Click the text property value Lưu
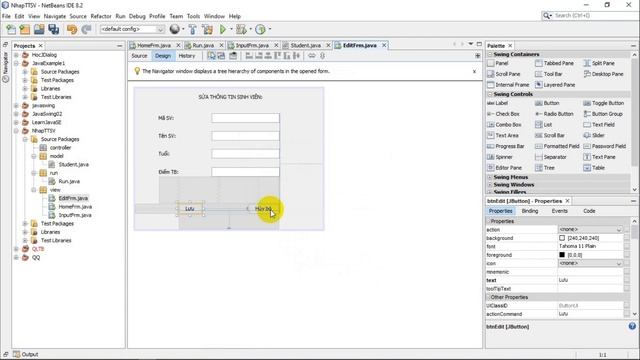The image size is (640, 360). [590, 280]
